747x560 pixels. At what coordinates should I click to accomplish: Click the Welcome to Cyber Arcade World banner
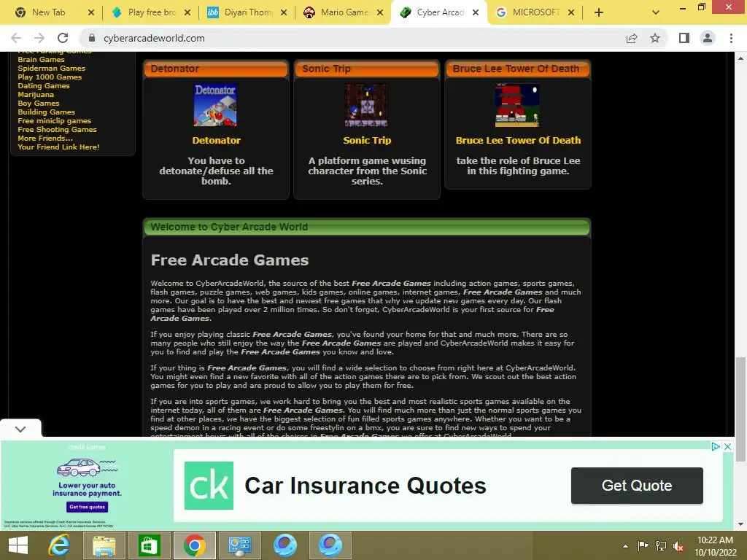click(367, 227)
